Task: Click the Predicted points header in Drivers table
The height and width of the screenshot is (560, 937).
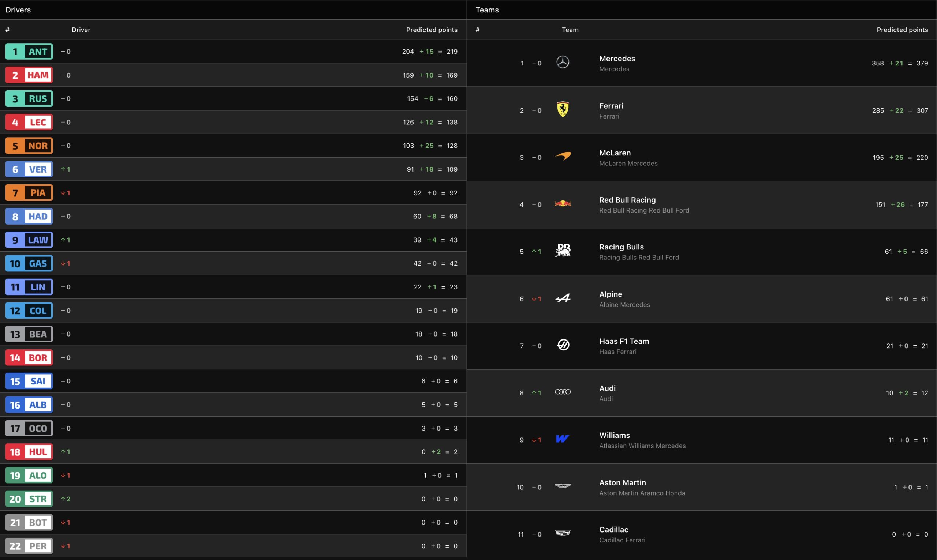Action: pyautogui.click(x=432, y=30)
